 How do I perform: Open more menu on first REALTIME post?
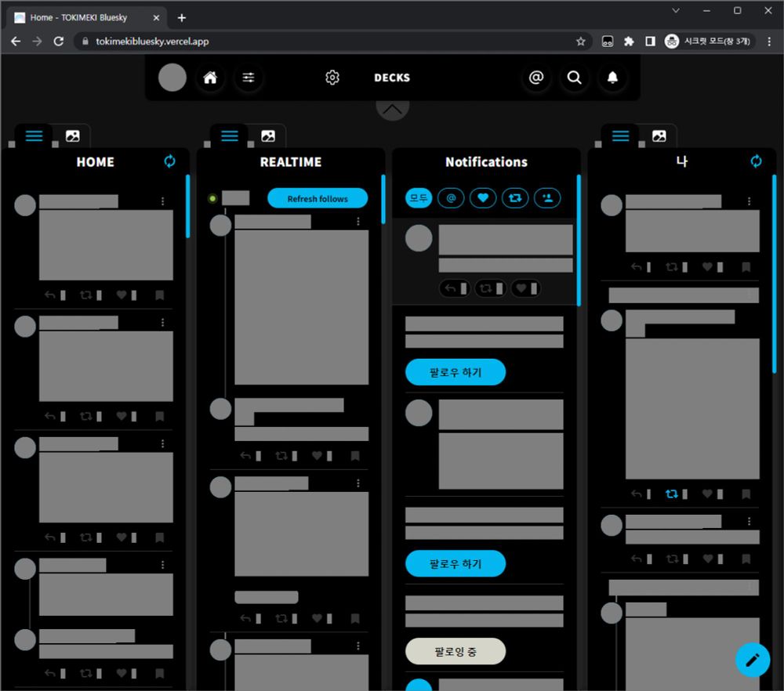pos(358,222)
